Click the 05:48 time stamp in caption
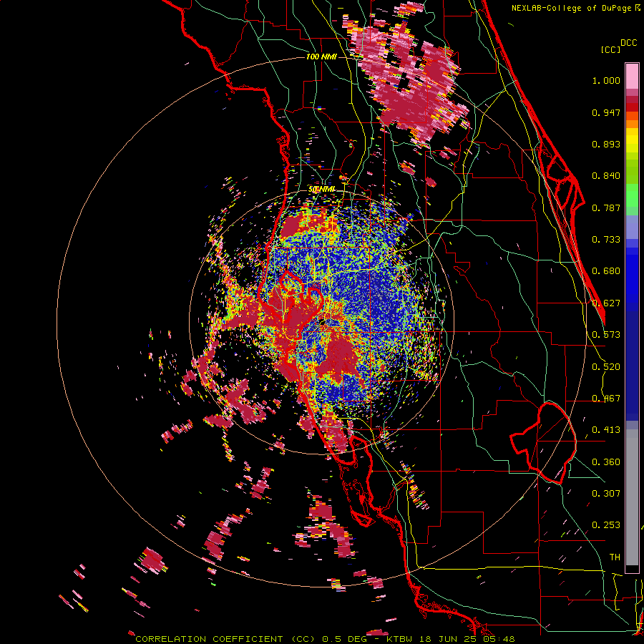The height and width of the screenshot is (644, 644). [498, 639]
